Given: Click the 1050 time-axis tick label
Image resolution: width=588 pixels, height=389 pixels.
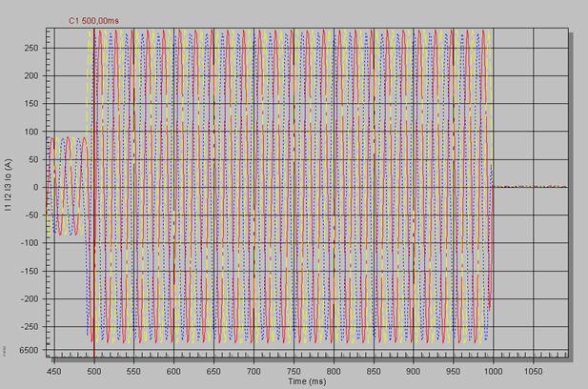Looking at the screenshot, I should (x=533, y=372).
